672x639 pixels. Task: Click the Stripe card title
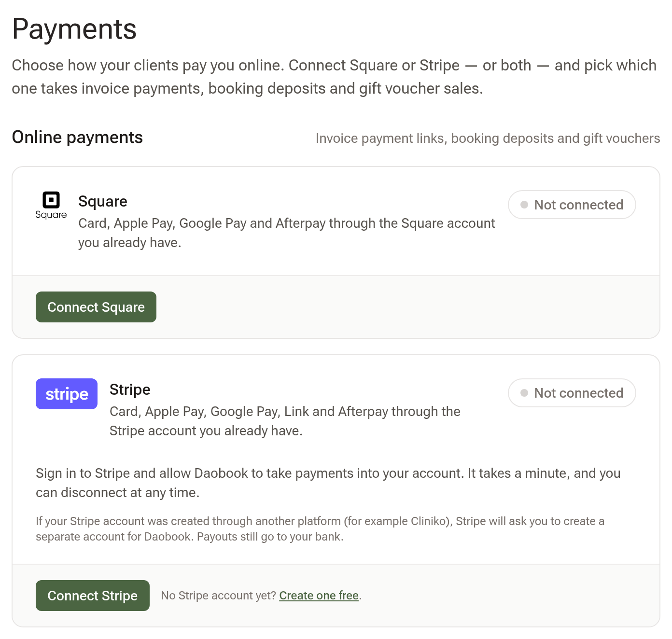coord(130,389)
